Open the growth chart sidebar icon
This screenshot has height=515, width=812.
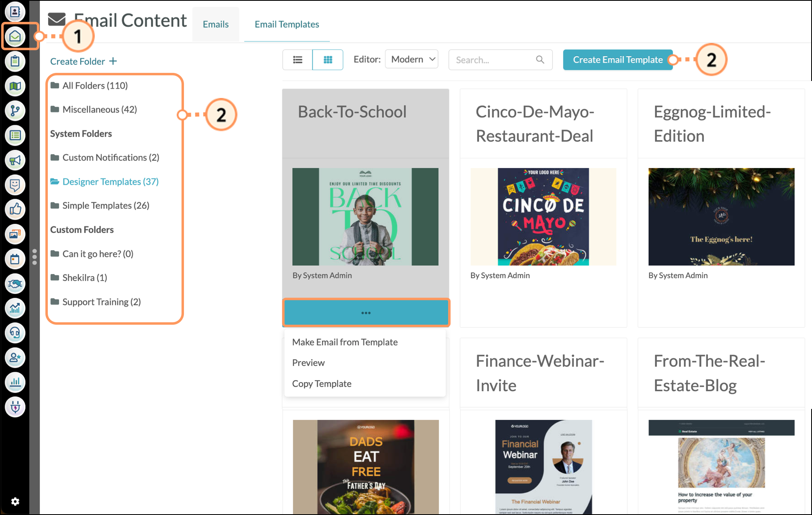[15, 308]
